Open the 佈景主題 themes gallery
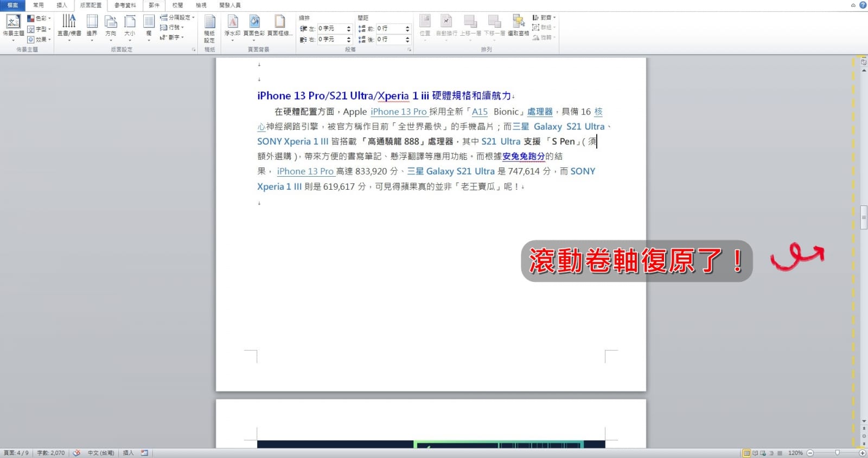Image resolution: width=868 pixels, height=458 pixels. 13,28
